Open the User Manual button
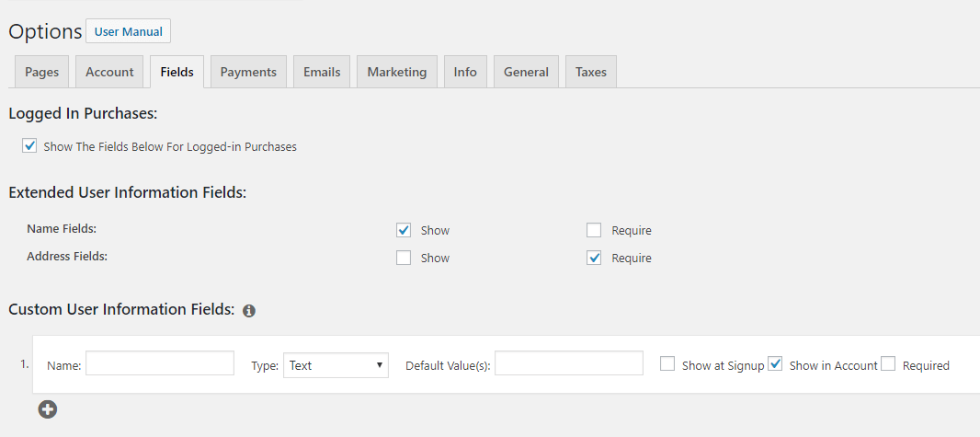980x437 pixels. (128, 31)
